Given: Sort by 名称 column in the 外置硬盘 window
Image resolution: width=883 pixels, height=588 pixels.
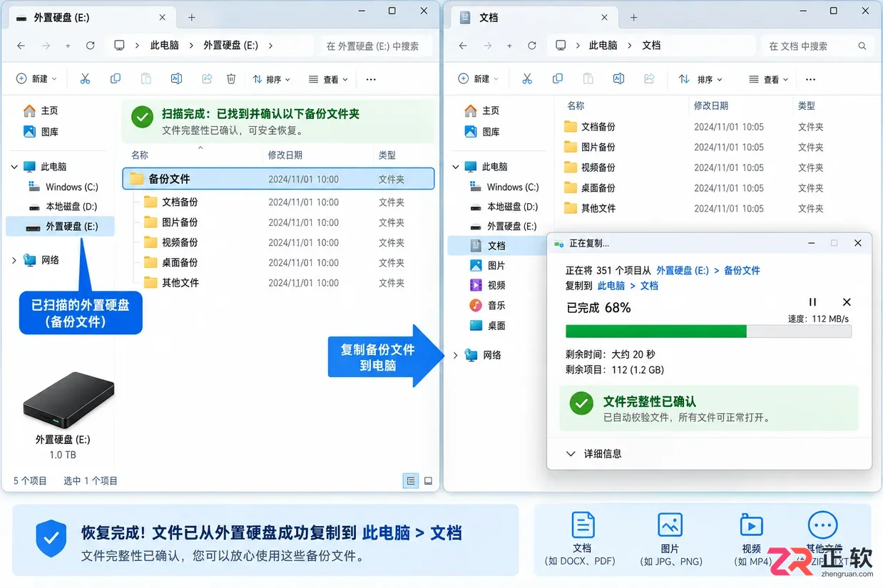Looking at the screenshot, I should [140, 155].
